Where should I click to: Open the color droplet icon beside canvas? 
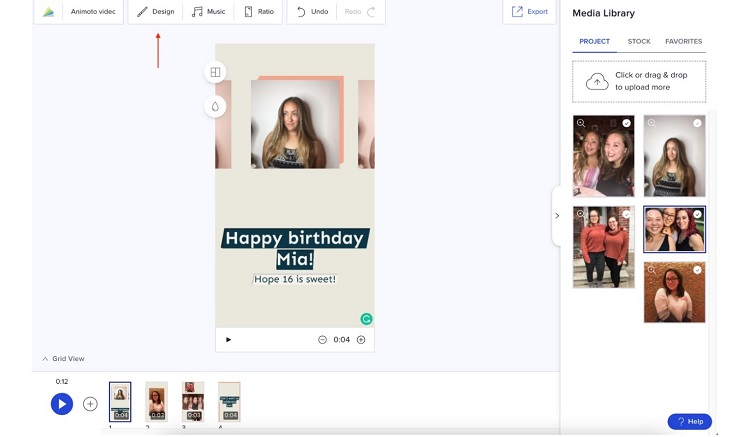215,106
